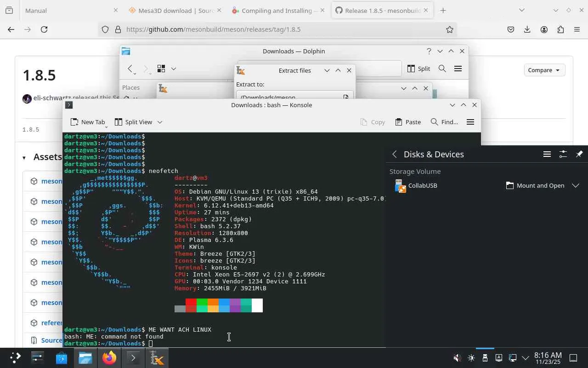
Task: Pin the Disks & Devices popup open
Action: pos(579,155)
